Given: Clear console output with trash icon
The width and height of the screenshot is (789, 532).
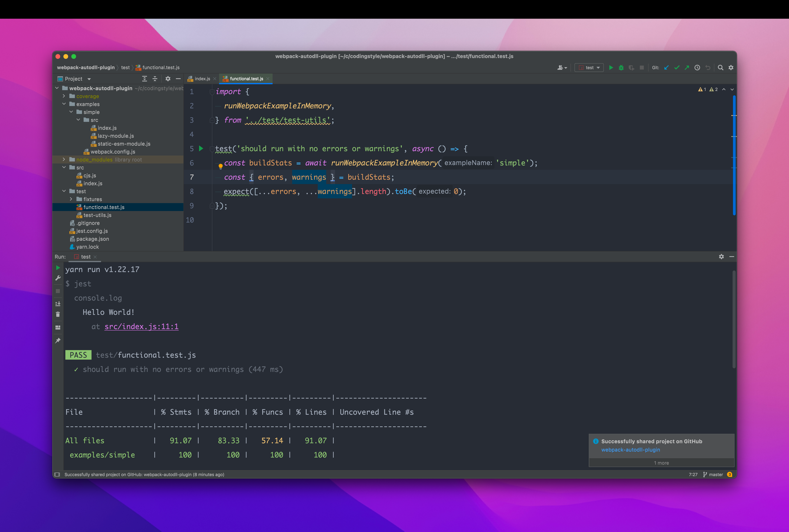Looking at the screenshot, I should (x=58, y=314).
